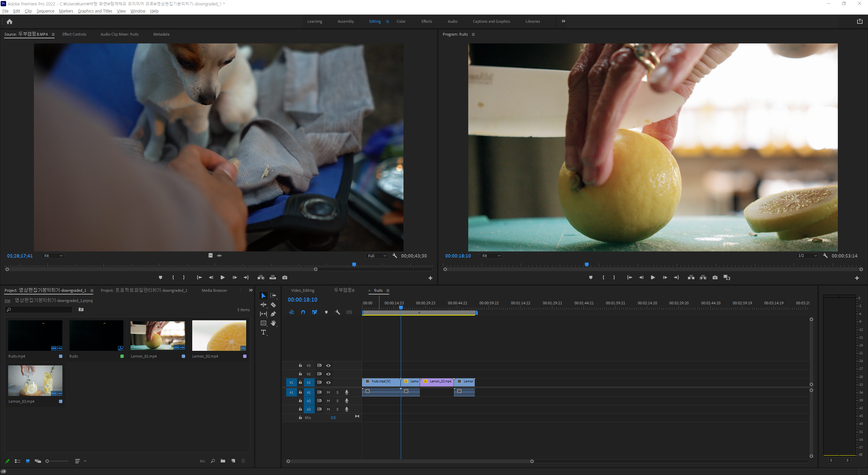Click the Ripple Edit tool

263,305
